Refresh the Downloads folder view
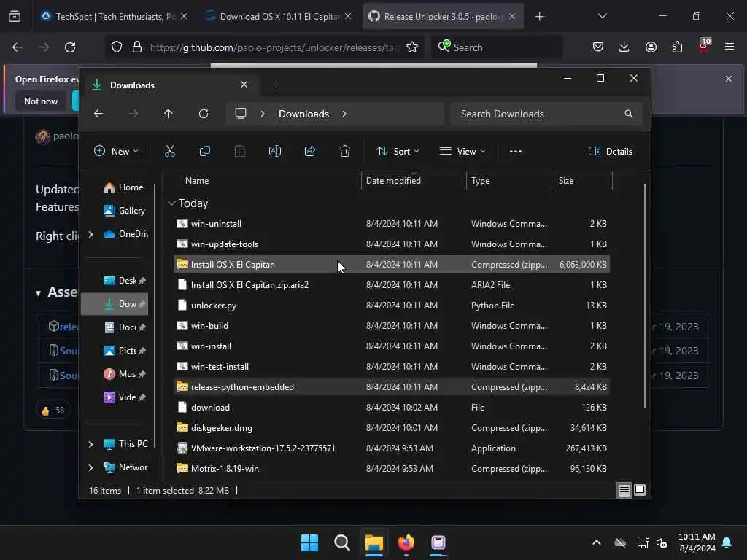This screenshot has height=560, width=747. pyautogui.click(x=204, y=114)
